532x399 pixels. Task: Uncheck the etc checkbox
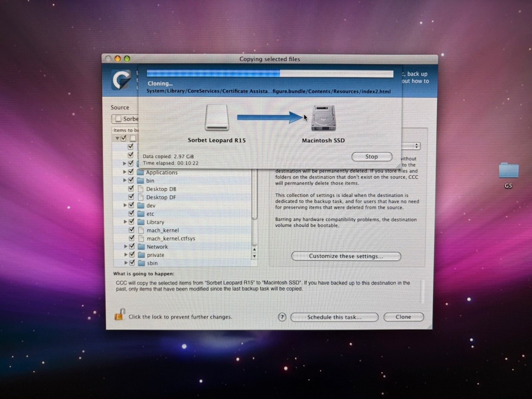pos(131,213)
